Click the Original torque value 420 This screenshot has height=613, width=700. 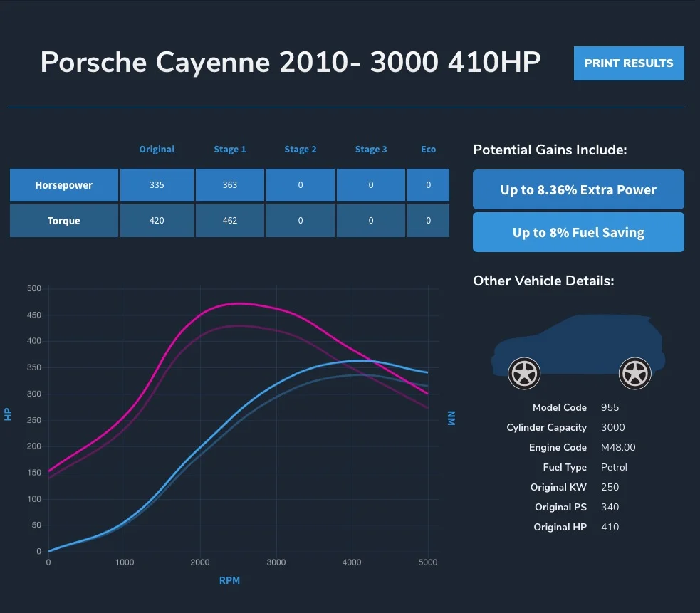point(157,221)
